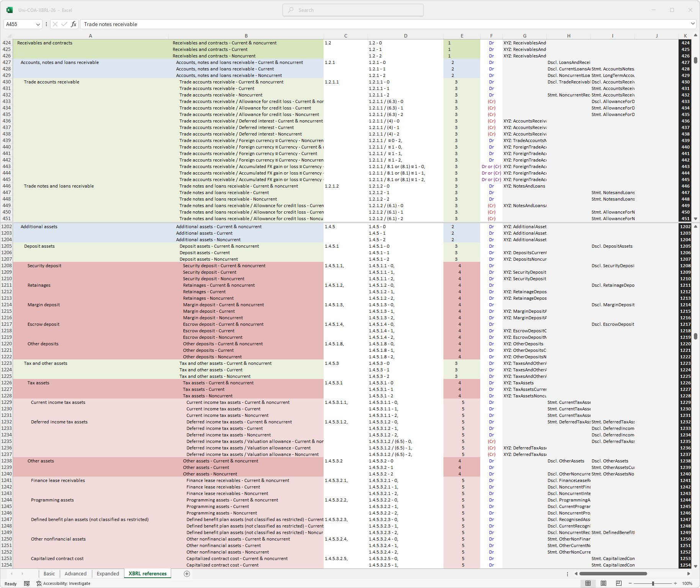Switch to Normal view icon
This screenshot has height=588, width=700.
588,583
